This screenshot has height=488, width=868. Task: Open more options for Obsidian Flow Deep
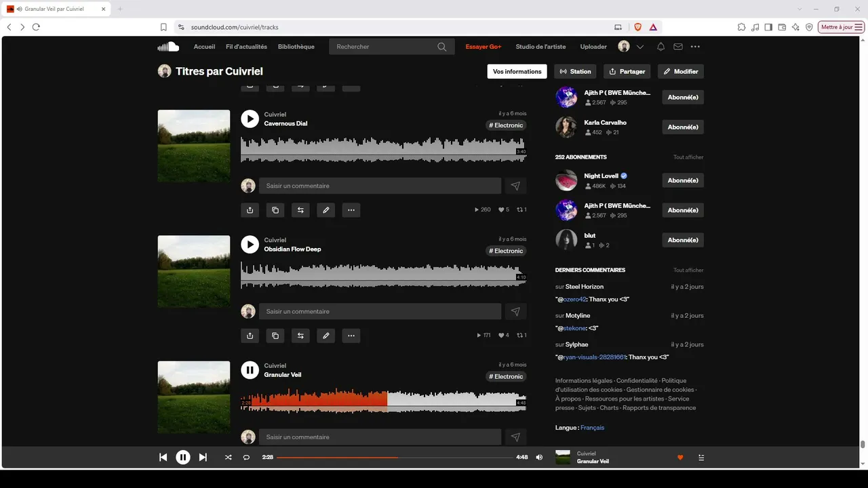pyautogui.click(x=351, y=335)
